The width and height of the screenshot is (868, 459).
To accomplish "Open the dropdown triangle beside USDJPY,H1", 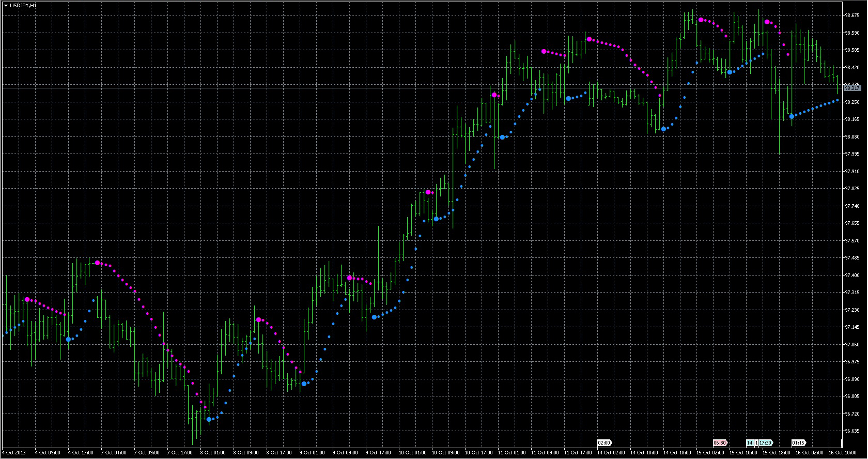I will 6,5.
